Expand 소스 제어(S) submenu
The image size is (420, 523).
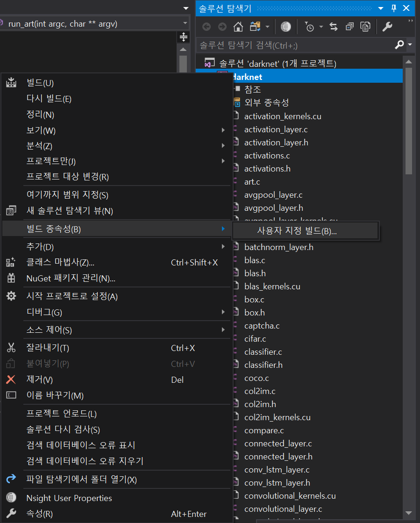[x=117, y=330]
